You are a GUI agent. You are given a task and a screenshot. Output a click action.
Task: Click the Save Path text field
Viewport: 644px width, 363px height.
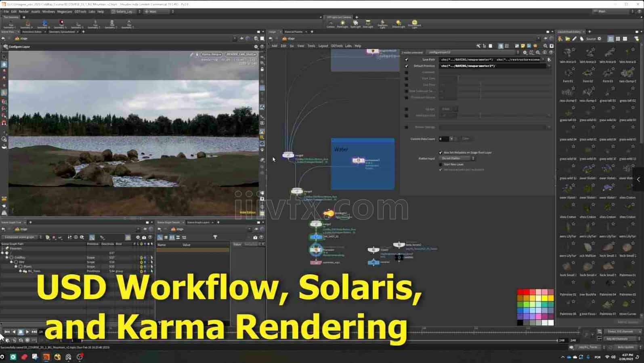pos(490,59)
